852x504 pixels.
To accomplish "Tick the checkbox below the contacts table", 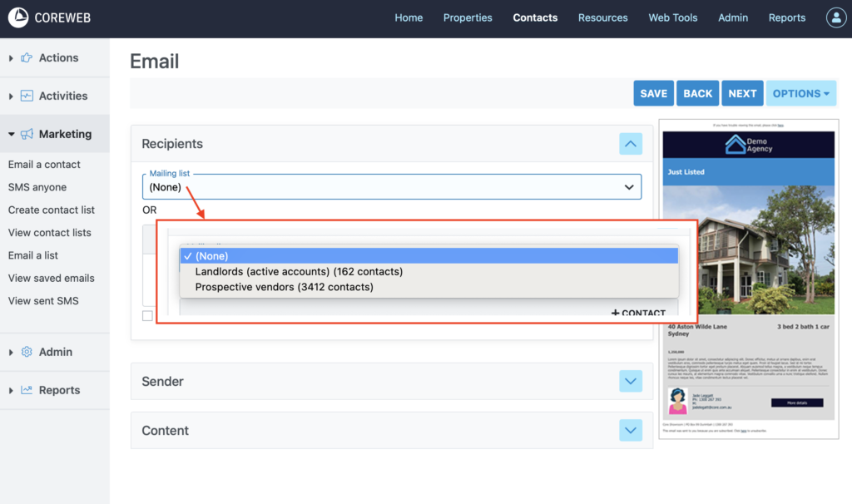I will [x=147, y=316].
